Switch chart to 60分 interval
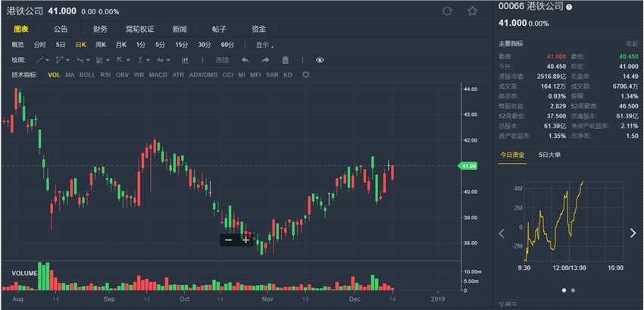 227,45
